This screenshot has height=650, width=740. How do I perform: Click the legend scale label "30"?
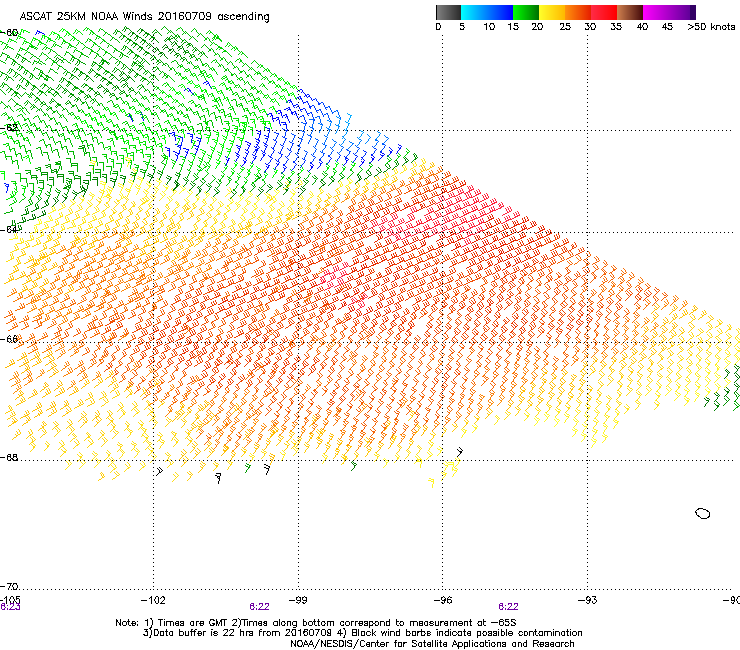click(590, 27)
